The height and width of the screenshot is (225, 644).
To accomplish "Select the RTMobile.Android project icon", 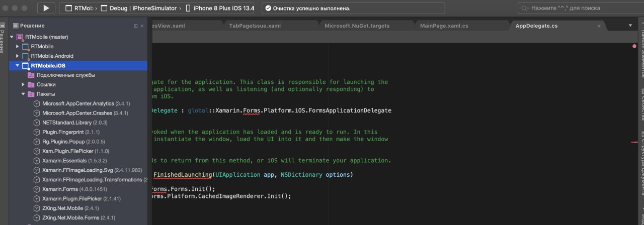I will tap(25, 56).
